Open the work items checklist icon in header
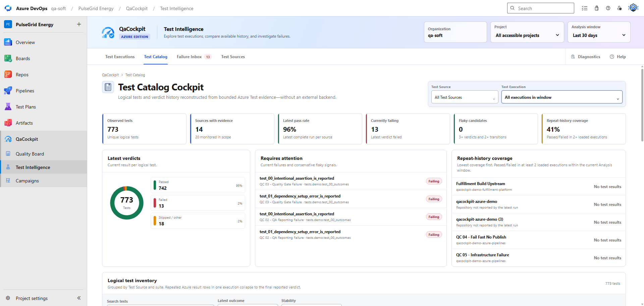Image resolution: width=644 pixels, height=306 pixels. pos(585,8)
